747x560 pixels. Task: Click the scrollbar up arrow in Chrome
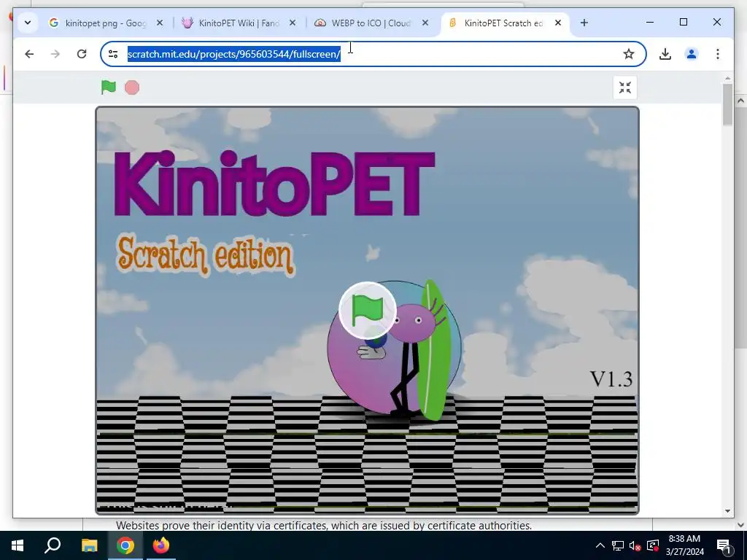click(x=727, y=78)
